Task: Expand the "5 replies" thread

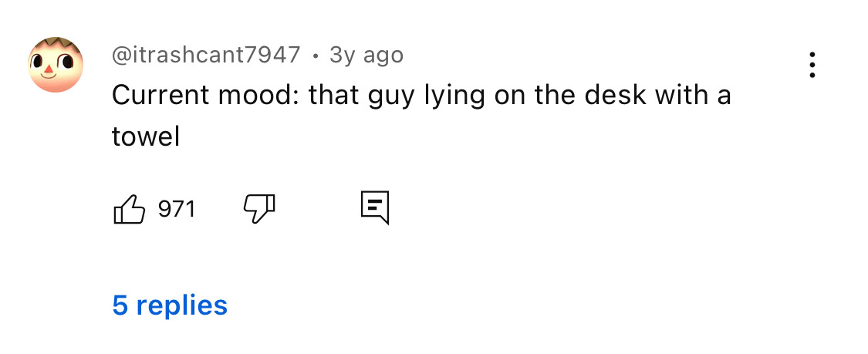Action: [x=170, y=305]
